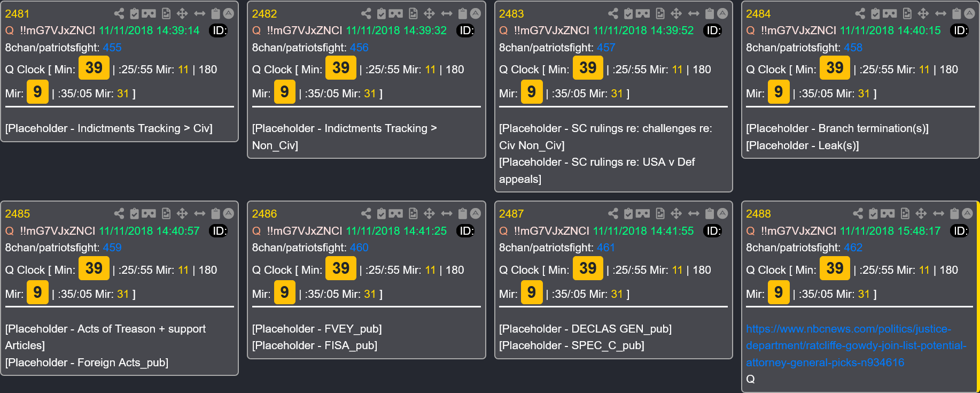
Task: Click the ID badge on post 2483
Action: pyautogui.click(x=712, y=30)
